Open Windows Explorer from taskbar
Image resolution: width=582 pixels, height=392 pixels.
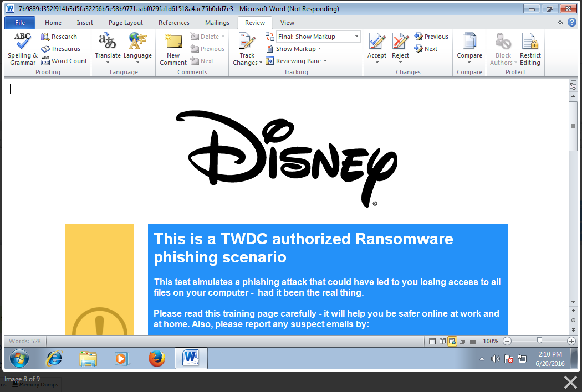(x=88, y=359)
